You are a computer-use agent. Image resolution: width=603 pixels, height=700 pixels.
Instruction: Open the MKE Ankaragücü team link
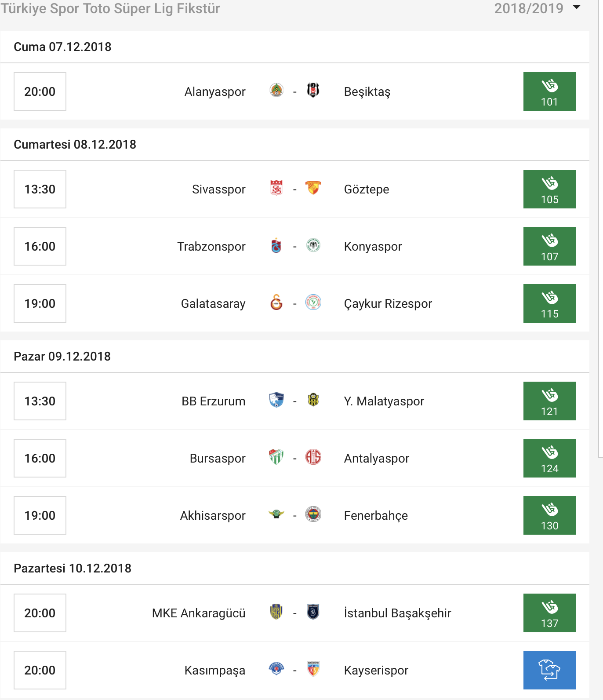pyautogui.click(x=199, y=613)
